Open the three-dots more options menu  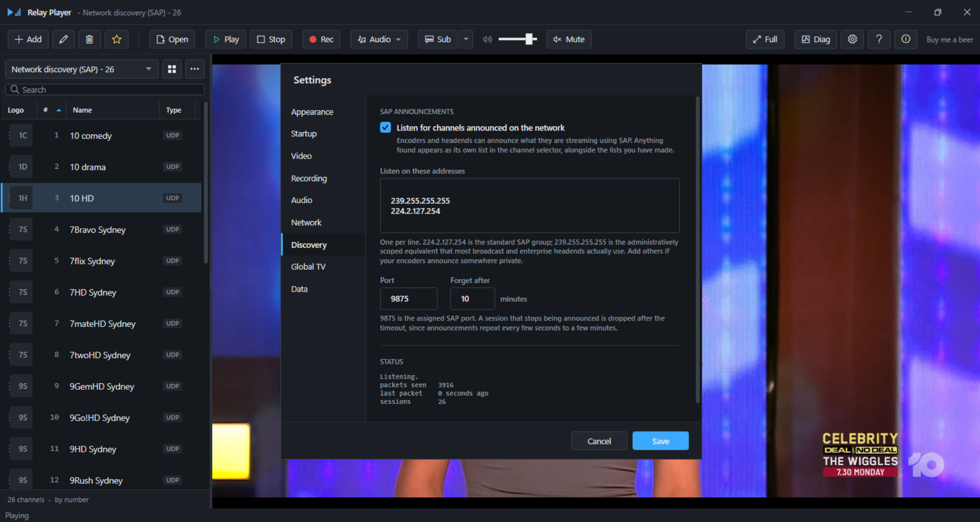[x=195, y=69]
